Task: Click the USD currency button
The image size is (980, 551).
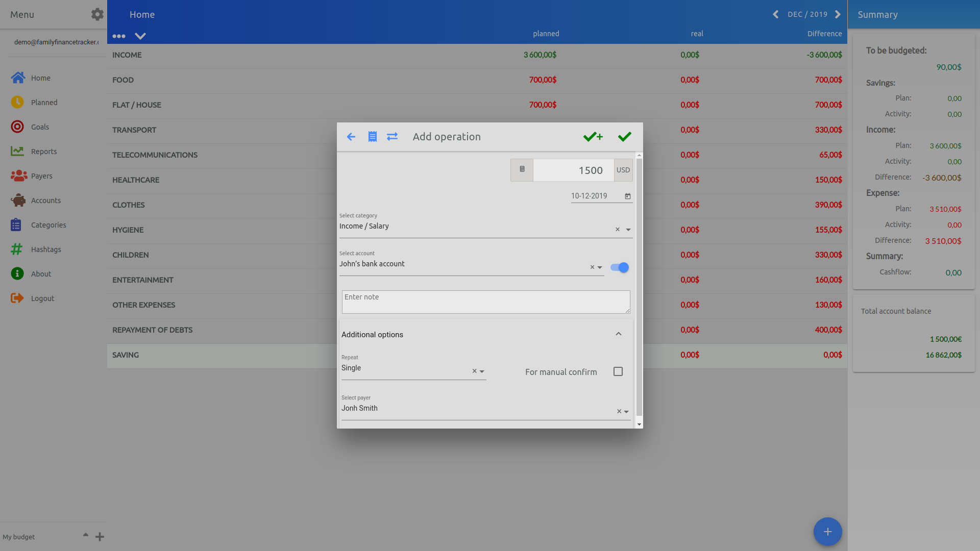Action: tap(623, 170)
